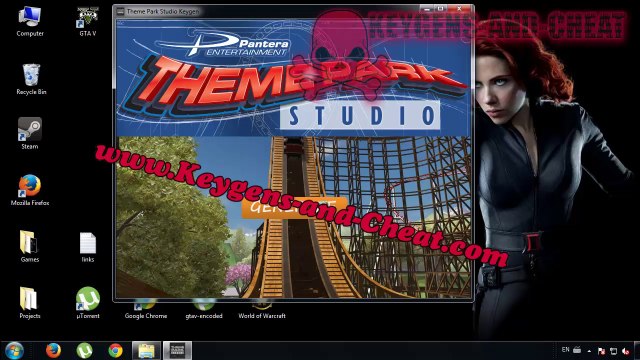Open the Windows Start menu
640x360 pixels.
pyautogui.click(x=14, y=351)
